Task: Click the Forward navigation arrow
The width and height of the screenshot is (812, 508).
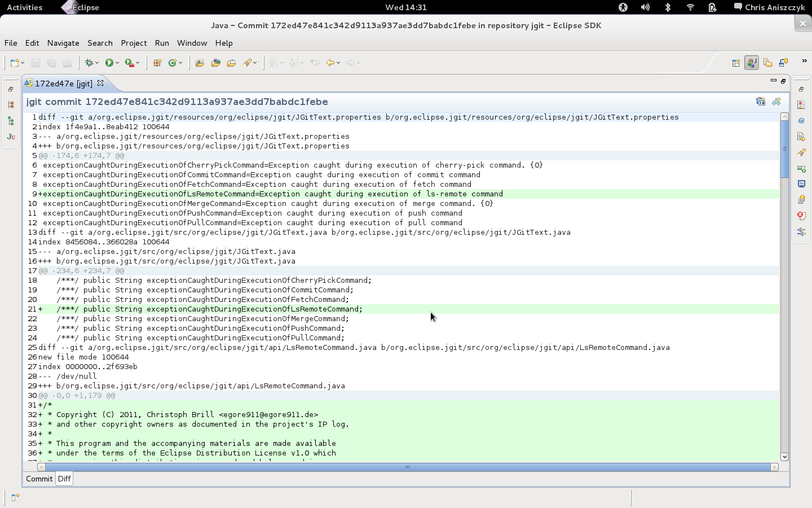Action: click(x=351, y=63)
